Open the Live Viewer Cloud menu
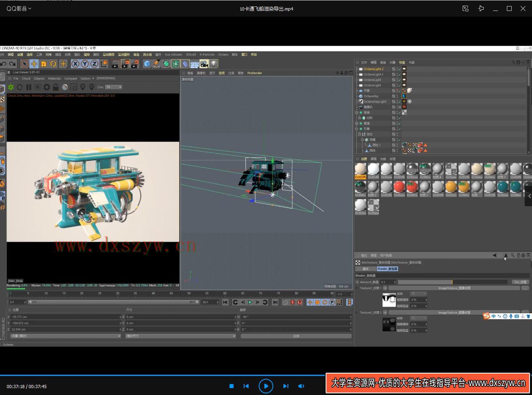 (26, 79)
